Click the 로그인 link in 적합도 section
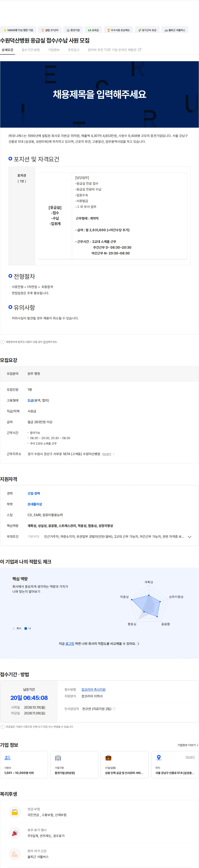Screen dimensions: 199x868 pos(70,644)
